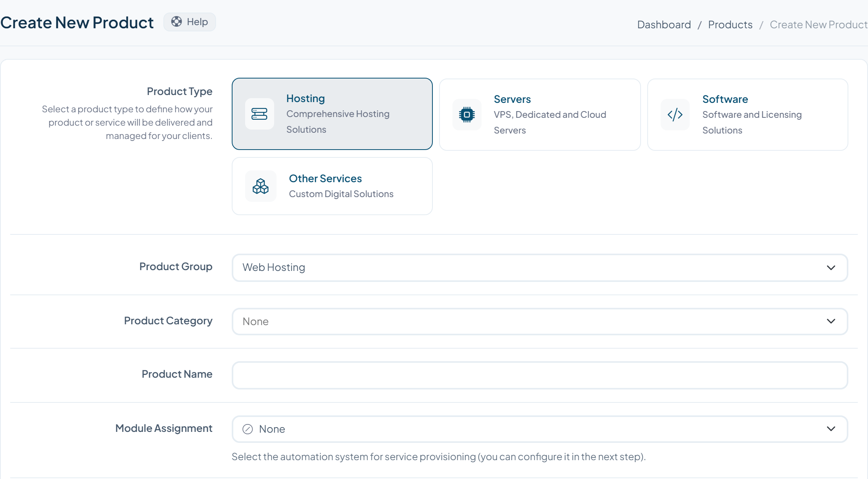Click the Hosting server stack icon
868x479 pixels.
(x=259, y=114)
